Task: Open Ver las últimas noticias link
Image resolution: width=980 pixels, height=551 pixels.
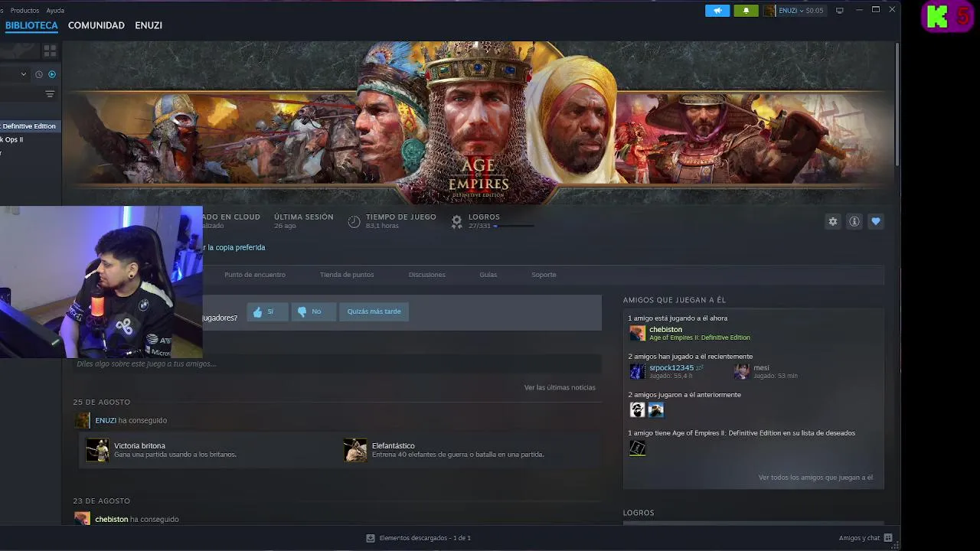Action: point(560,387)
